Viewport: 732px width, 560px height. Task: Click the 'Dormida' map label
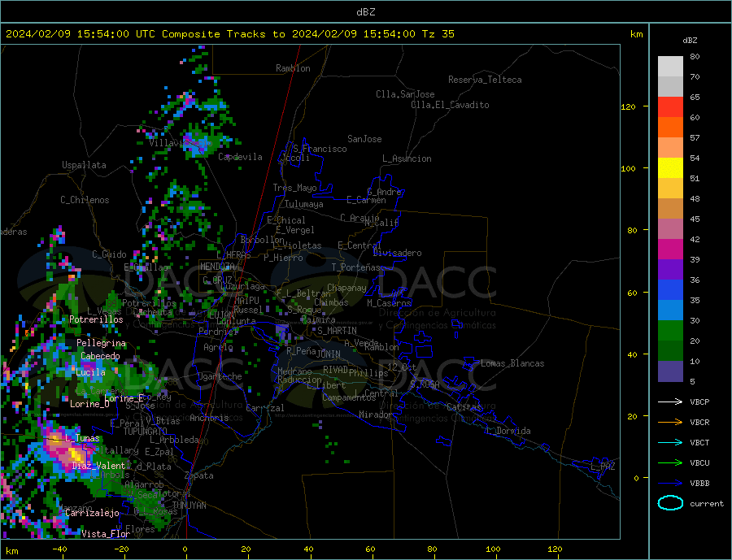pyautogui.click(x=513, y=432)
